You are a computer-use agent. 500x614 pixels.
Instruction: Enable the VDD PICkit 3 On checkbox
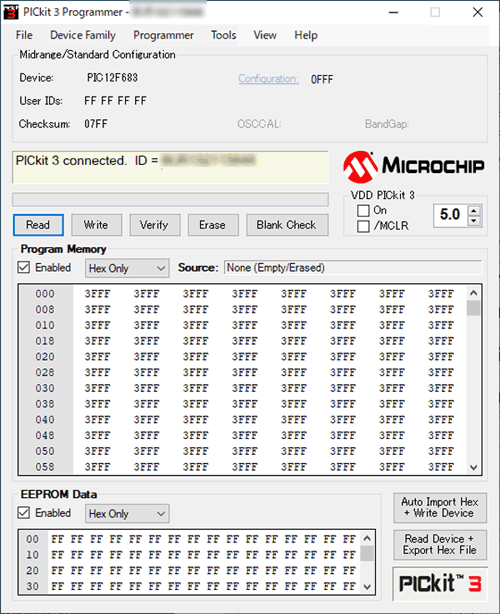click(363, 210)
